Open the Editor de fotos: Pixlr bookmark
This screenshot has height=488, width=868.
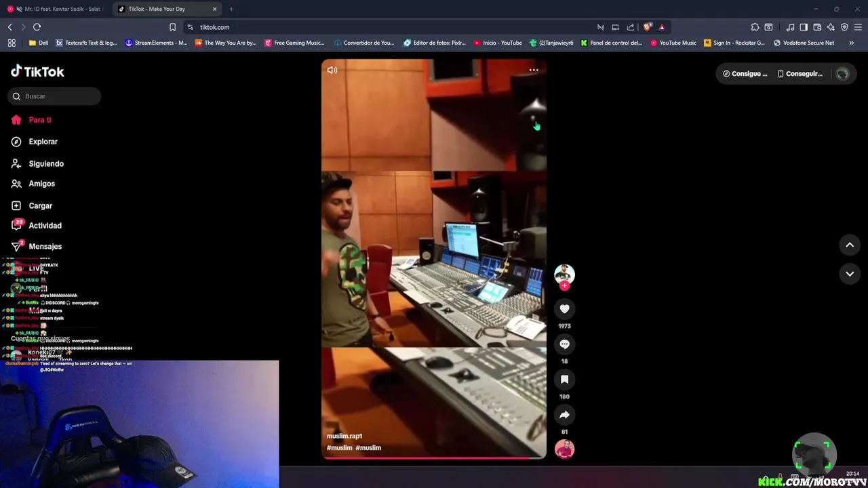[x=435, y=43]
